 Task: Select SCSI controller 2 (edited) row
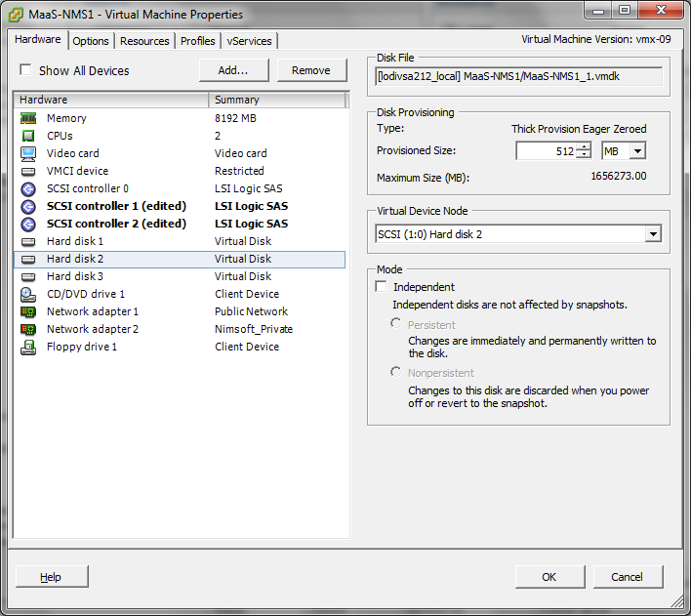[x=180, y=224]
